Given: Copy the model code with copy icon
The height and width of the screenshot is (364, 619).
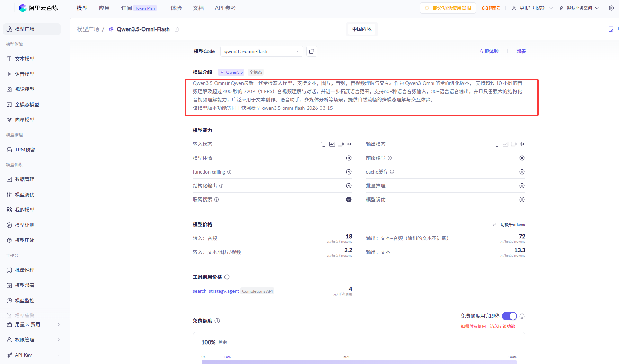Looking at the screenshot, I should click(312, 51).
